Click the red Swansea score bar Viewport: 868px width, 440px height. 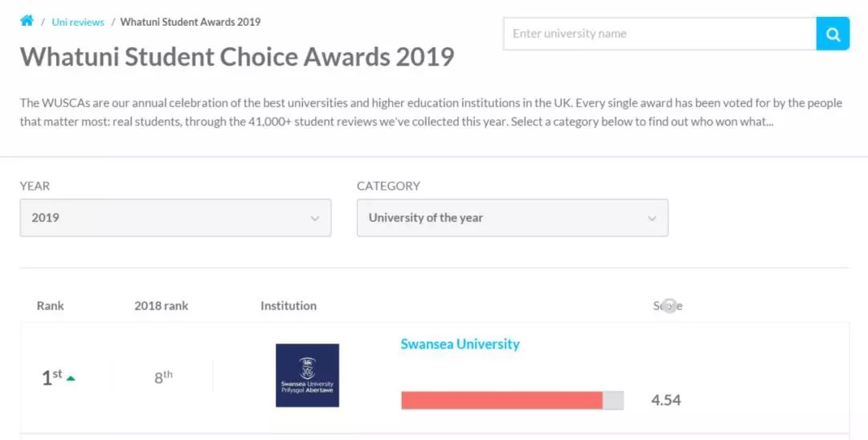(502, 400)
